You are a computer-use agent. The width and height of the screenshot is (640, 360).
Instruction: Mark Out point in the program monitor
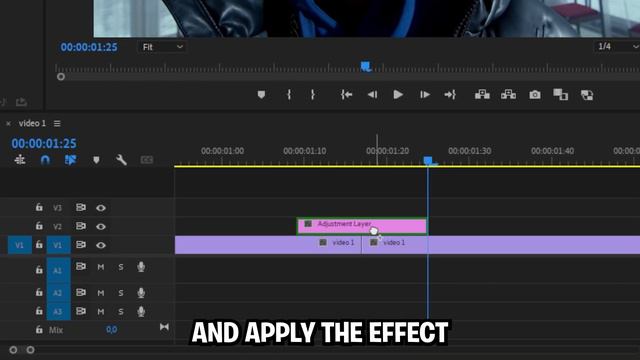[313, 95]
